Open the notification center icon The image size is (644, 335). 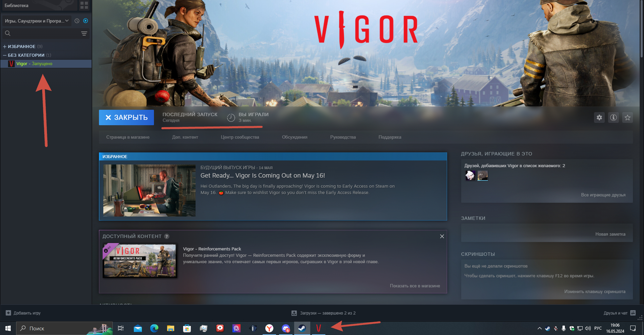click(x=633, y=328)
